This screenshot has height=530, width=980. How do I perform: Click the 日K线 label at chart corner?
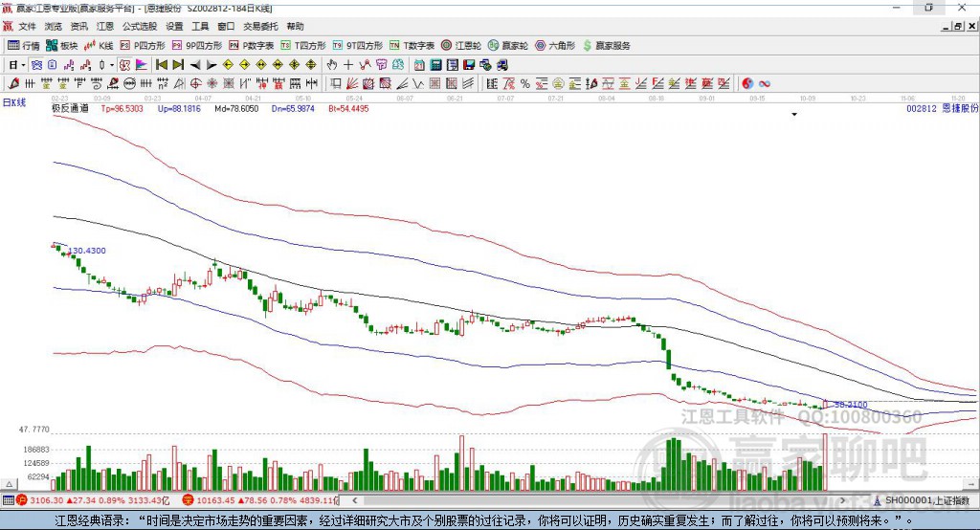[14, 102]
